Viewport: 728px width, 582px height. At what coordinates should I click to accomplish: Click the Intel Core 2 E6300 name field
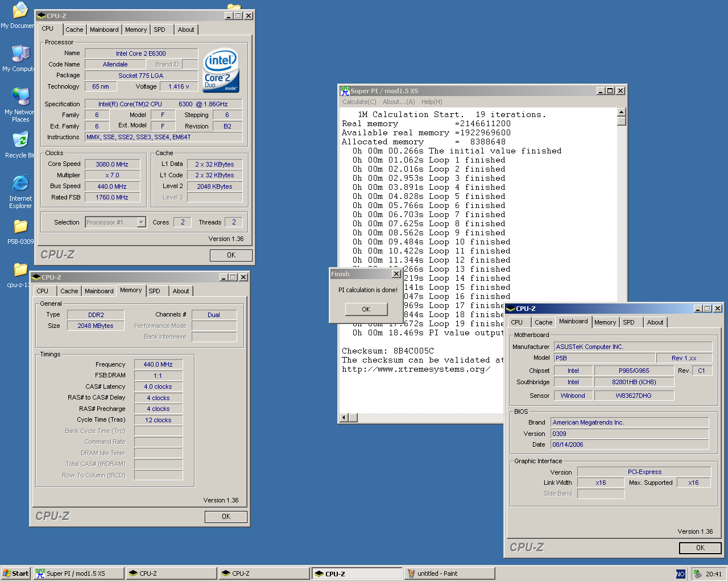[x=141, y=53]
